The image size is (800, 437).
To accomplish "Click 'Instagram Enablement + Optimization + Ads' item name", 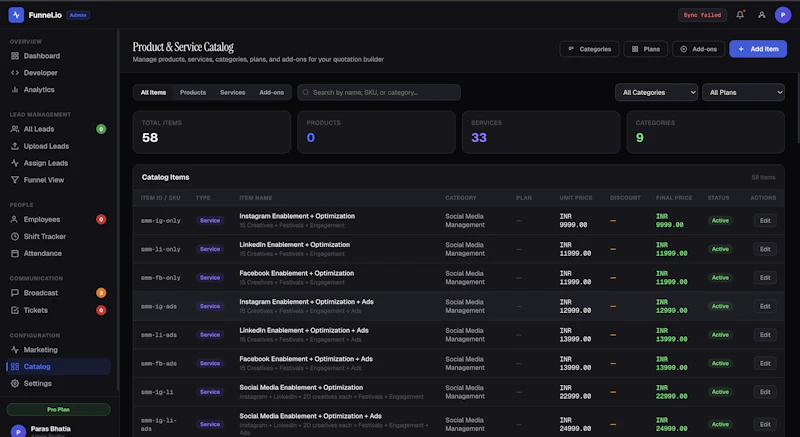I will point(306,302).
